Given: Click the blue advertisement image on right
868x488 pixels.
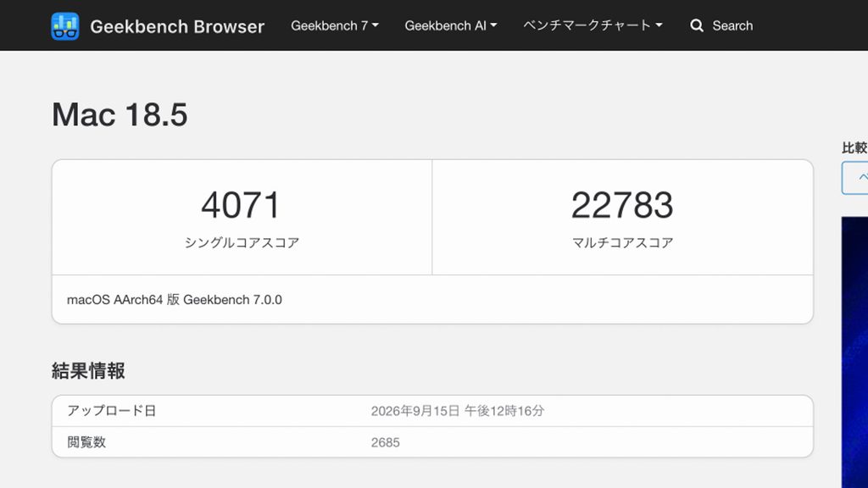Looking at the screenshot, I should click(854, 352).
